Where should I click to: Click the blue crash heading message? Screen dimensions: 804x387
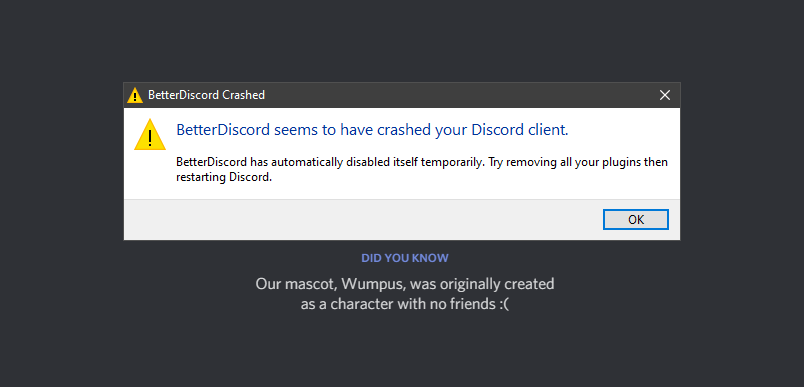372,130
